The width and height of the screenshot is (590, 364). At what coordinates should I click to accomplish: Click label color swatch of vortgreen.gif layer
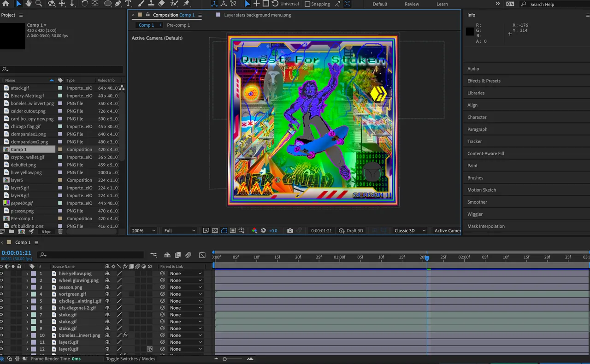coord(34,294)
